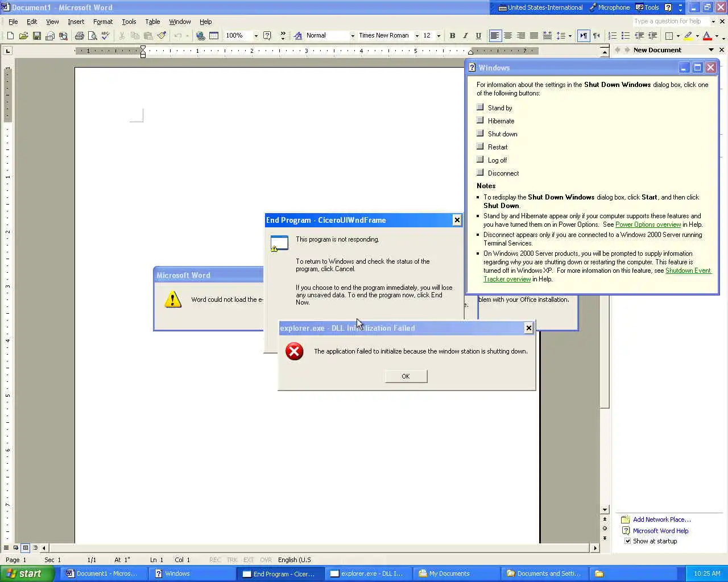Viewport: 728px width, 582px height.
Task: Open the File menu
Action: tap(13, 22)
